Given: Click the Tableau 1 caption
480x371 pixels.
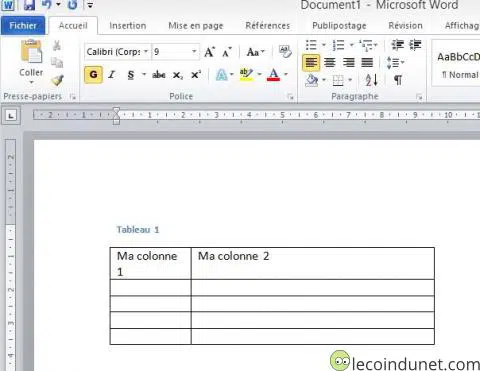Looking at the screenshot, I should [x=138, y=230].
